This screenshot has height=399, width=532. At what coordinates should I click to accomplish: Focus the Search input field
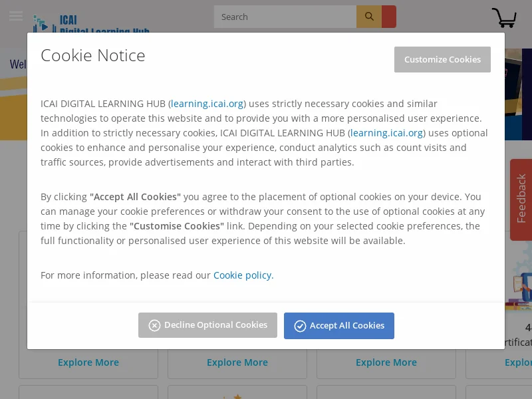pos(285,17)
